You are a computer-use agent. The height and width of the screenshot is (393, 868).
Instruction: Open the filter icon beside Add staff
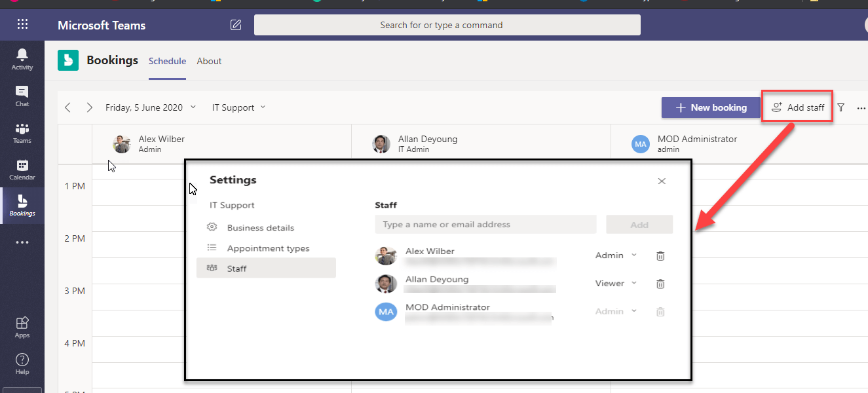(x=841, y=107)
